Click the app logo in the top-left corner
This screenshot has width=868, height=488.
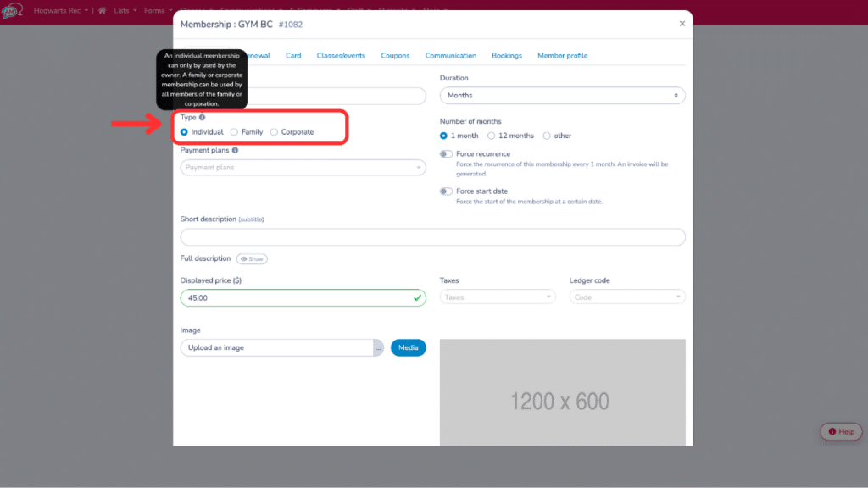coord(12,10)
